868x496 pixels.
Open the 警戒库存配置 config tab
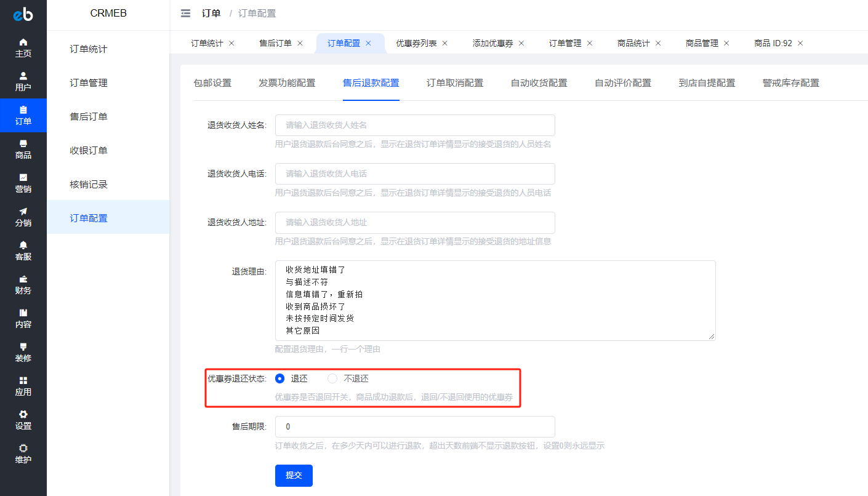[x=791, y=82]
